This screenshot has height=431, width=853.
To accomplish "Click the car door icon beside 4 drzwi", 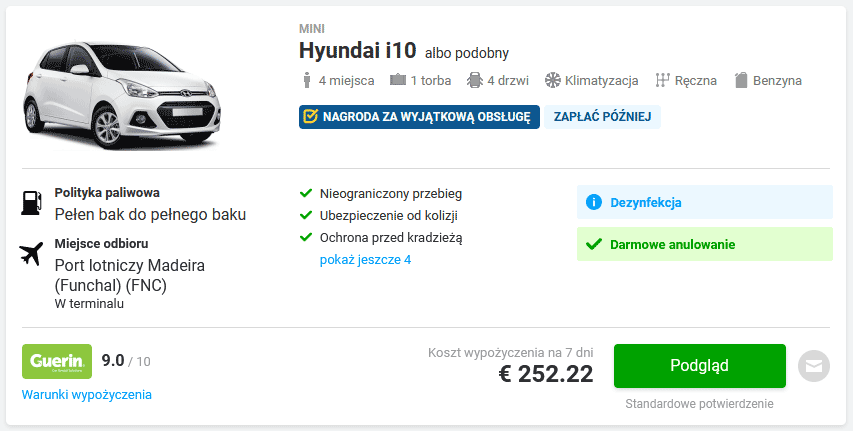I will pos(475,81).
